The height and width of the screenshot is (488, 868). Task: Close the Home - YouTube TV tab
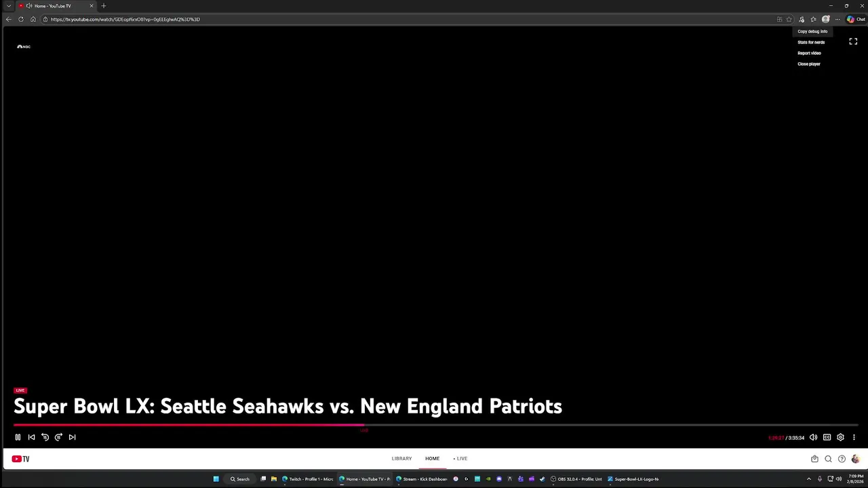(x=91, y=5)
